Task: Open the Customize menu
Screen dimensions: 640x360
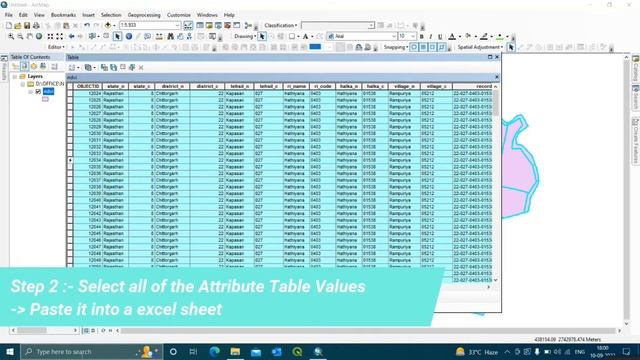Action: pyautogui.click(x=179, y=15)
